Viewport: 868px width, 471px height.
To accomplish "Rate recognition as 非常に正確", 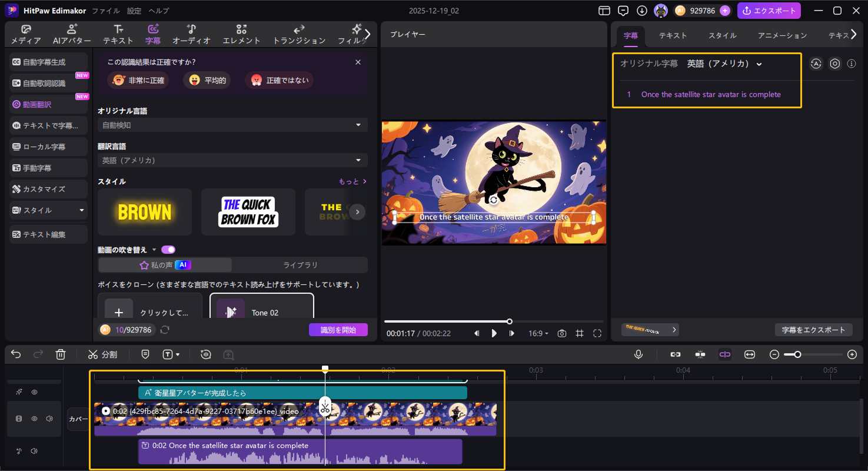I will point(138,79).
